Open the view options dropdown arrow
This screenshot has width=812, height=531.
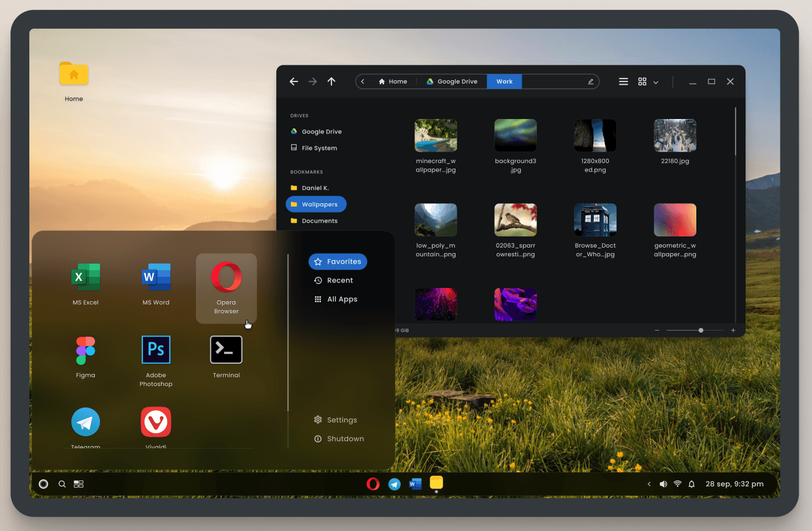click(656, 82)
